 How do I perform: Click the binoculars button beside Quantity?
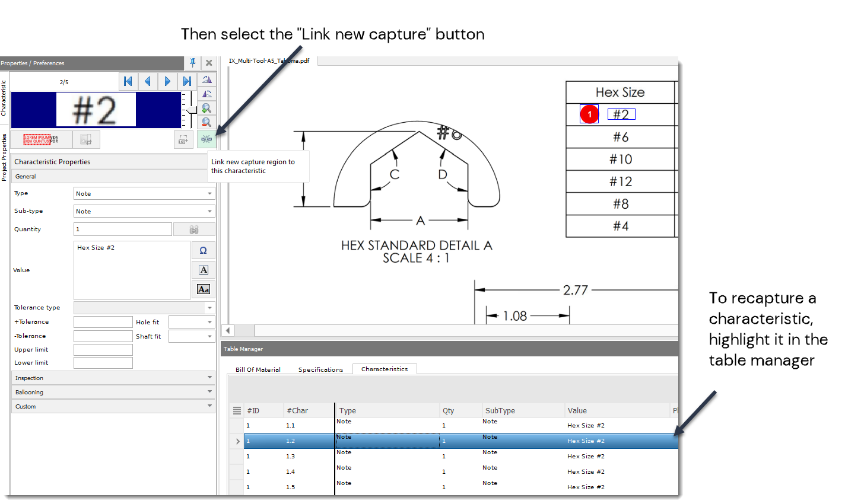[x=194, y=229]
